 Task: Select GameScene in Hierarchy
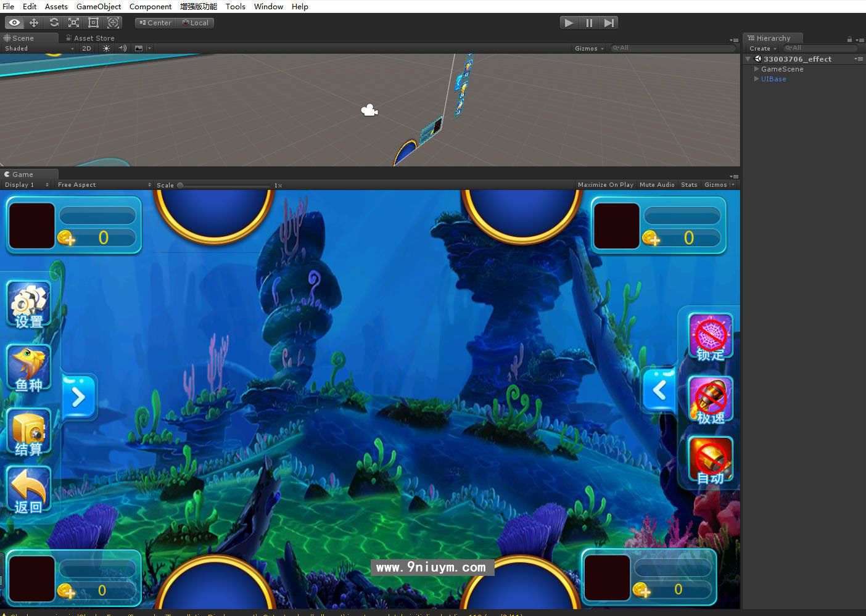point(782,69)
